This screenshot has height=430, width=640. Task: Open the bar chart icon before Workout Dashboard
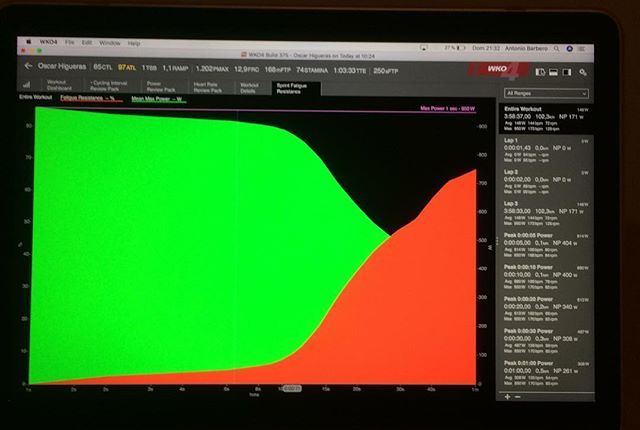[x=27, y=85]
